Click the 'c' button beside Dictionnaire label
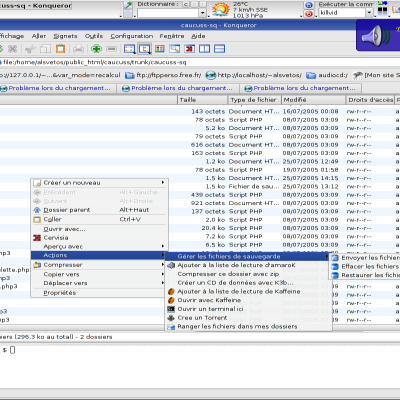The image size is (400, 400). coord(186,4)
